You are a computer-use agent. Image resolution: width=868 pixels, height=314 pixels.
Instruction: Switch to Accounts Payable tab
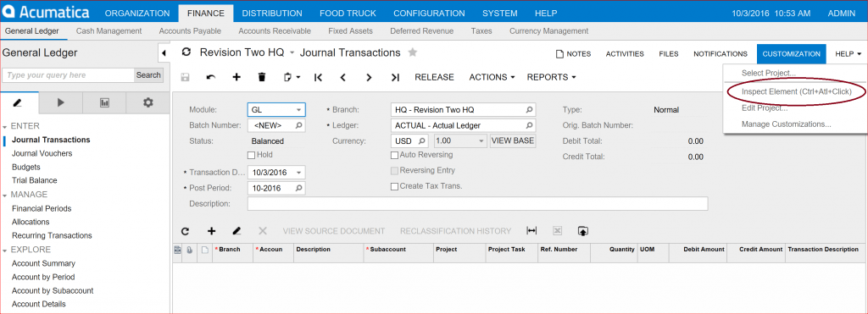point(190,31)
